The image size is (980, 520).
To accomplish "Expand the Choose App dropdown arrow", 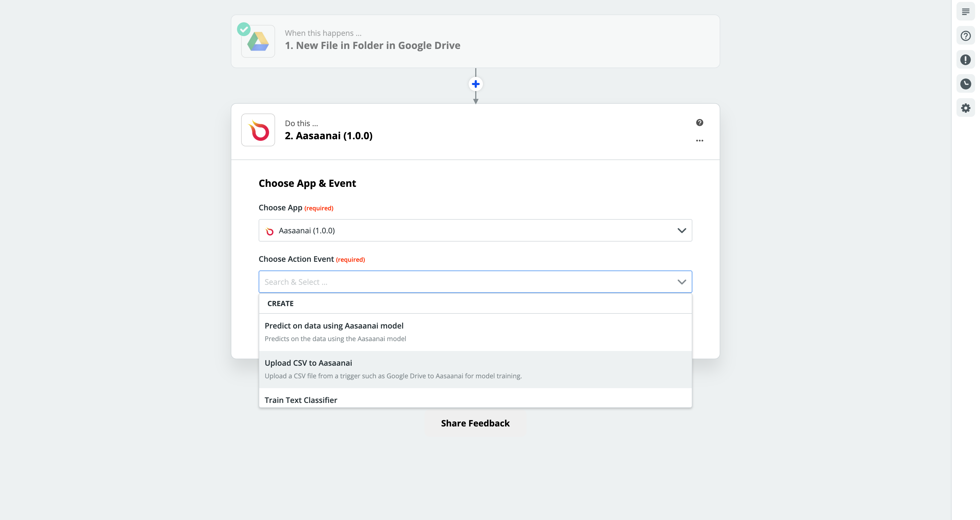I will pyautogui.click(x=682, y=230).
